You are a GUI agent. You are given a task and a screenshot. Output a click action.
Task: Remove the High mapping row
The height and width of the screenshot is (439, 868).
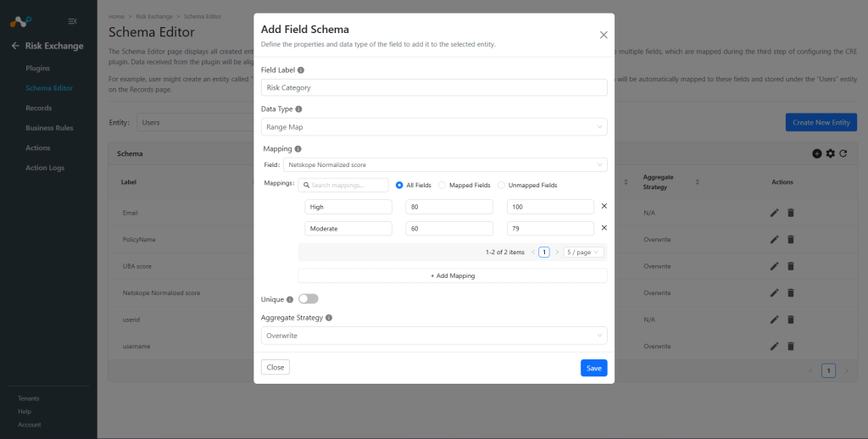pos(604,206)
